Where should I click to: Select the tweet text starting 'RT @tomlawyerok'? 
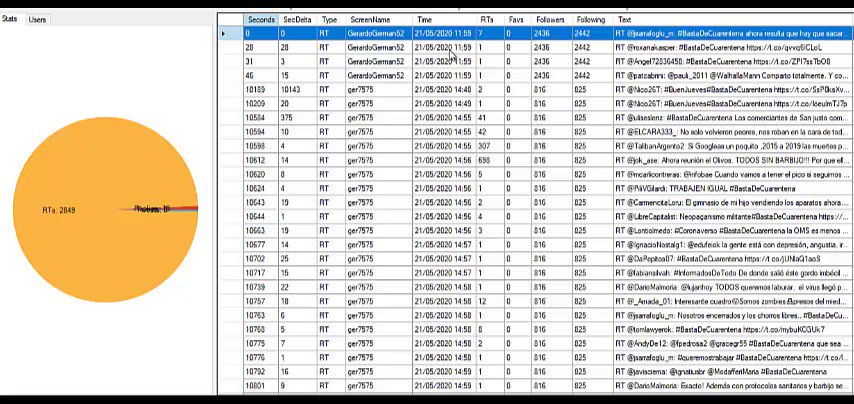point(733,330)
